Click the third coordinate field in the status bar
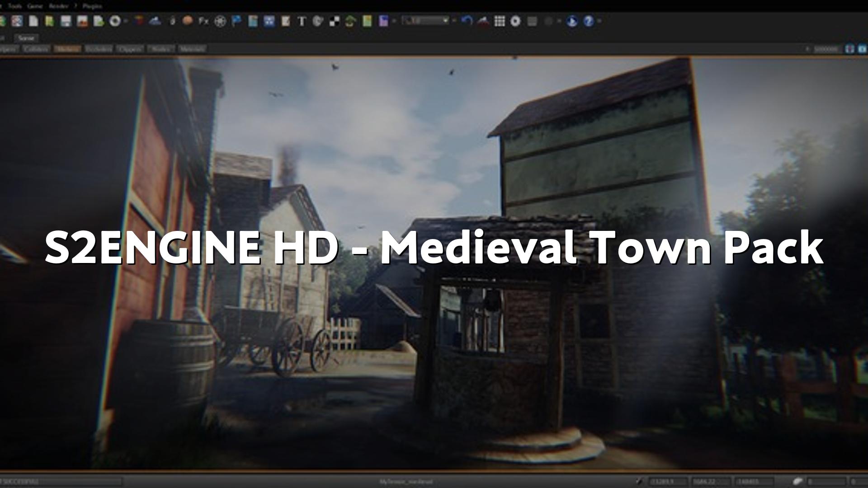Viewport: 868px width, 488px height. pyautogui.click(x=754, y=482)
